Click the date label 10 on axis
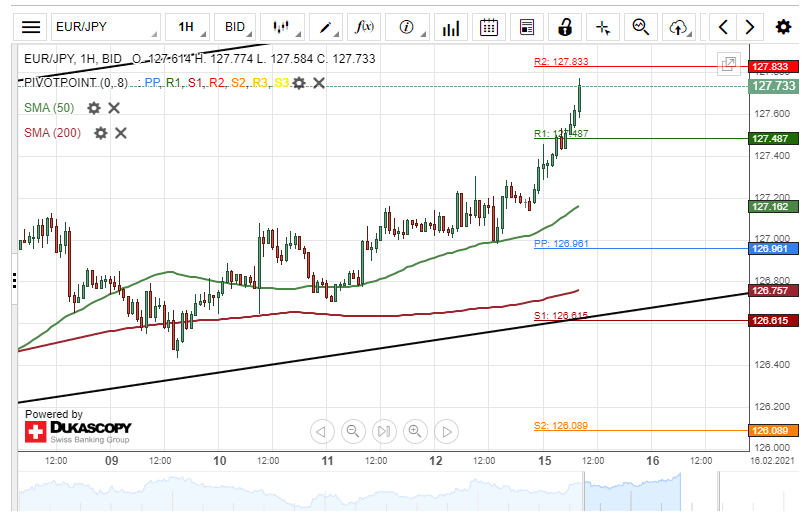 (219, 461)
